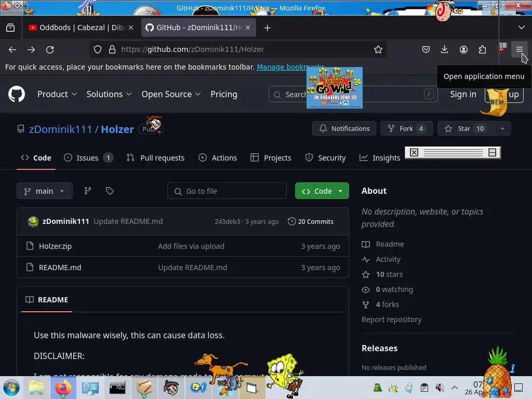Expand the Open Source menu
532x399 pixels.
(171, 95)
